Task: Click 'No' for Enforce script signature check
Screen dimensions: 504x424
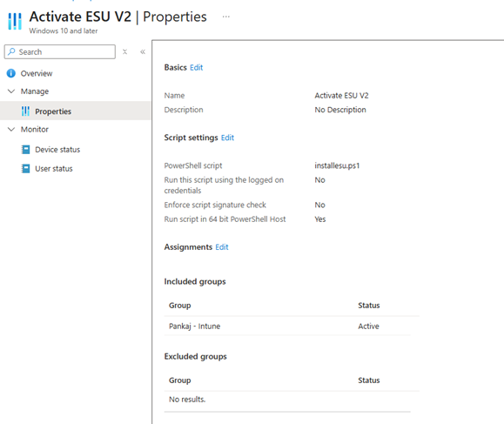Action: (x=319, y=205)
